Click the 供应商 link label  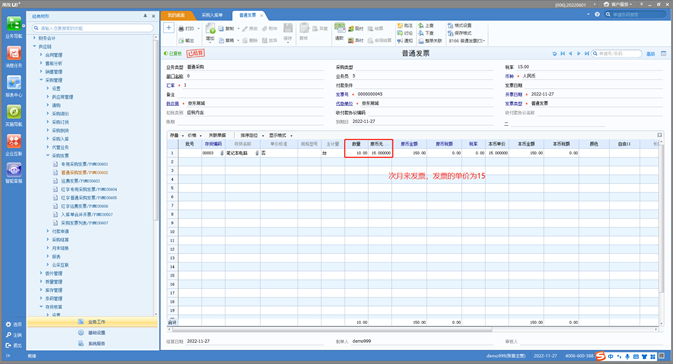pyautogui.click(x=173, y=103)
